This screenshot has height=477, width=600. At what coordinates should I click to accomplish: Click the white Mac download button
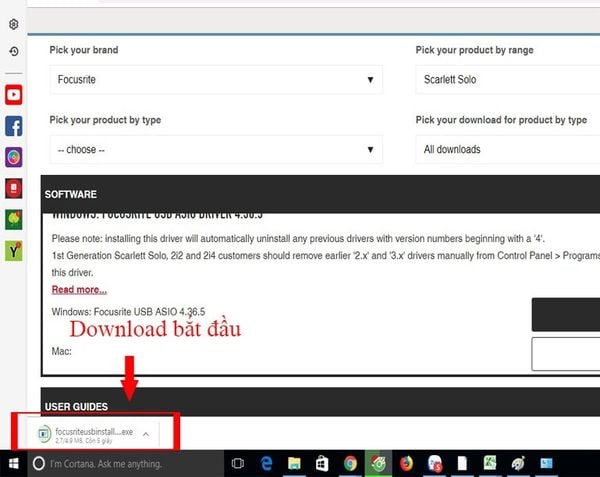coord(566,354)
